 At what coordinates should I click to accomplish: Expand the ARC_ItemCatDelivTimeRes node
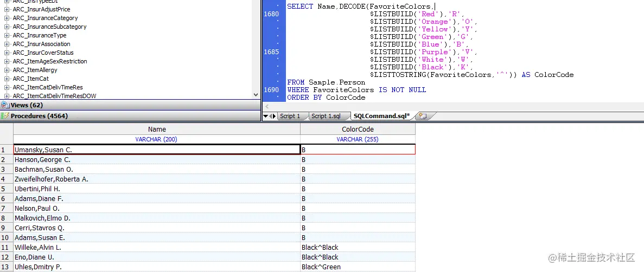(7, 87)
